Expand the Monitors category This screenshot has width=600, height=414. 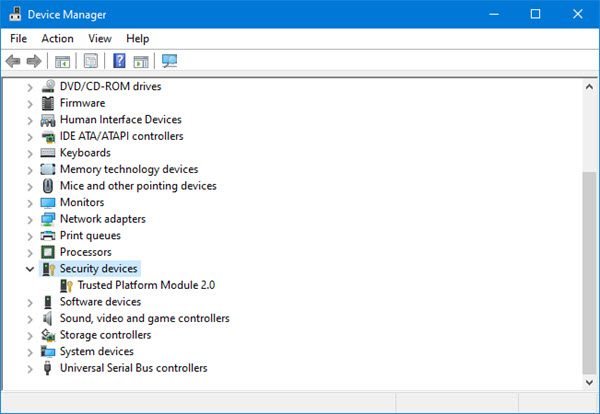coord(29,203)
